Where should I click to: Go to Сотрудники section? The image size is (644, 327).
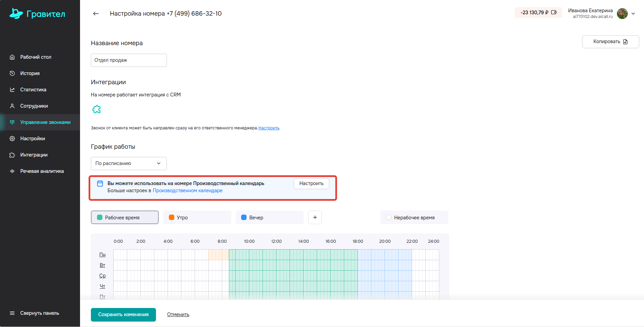(34, 106)
